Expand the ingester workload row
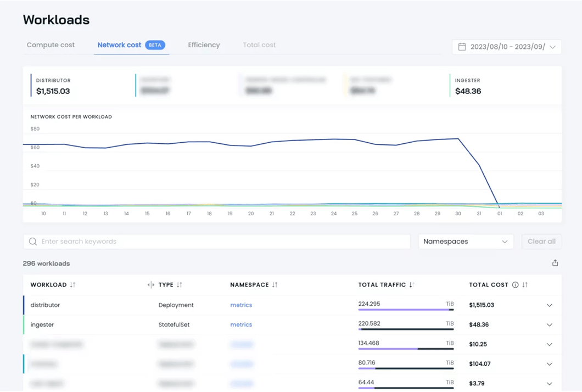Image resolution: width=582 pixels, height=392 pixels. point(549,325)
